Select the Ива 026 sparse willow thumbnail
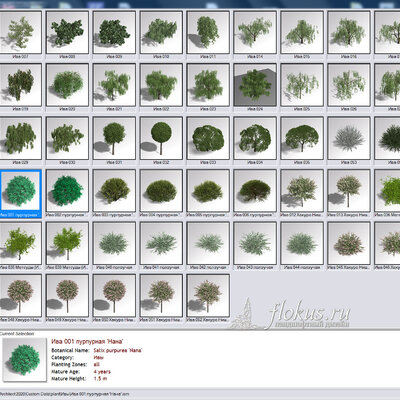The image size is (400, 400). pos(349,85)
